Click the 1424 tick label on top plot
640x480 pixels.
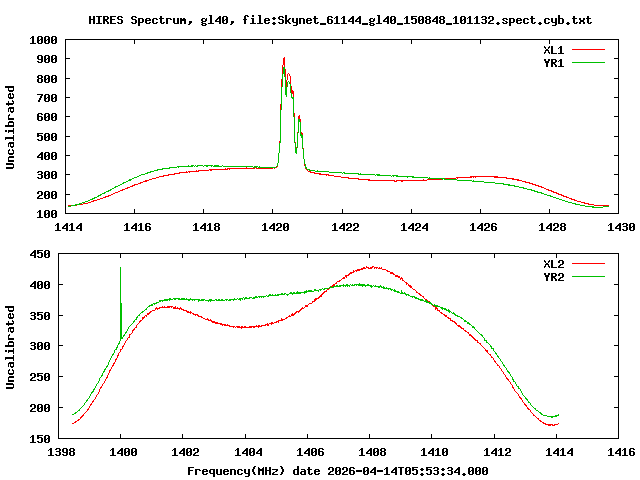[414, 227]
